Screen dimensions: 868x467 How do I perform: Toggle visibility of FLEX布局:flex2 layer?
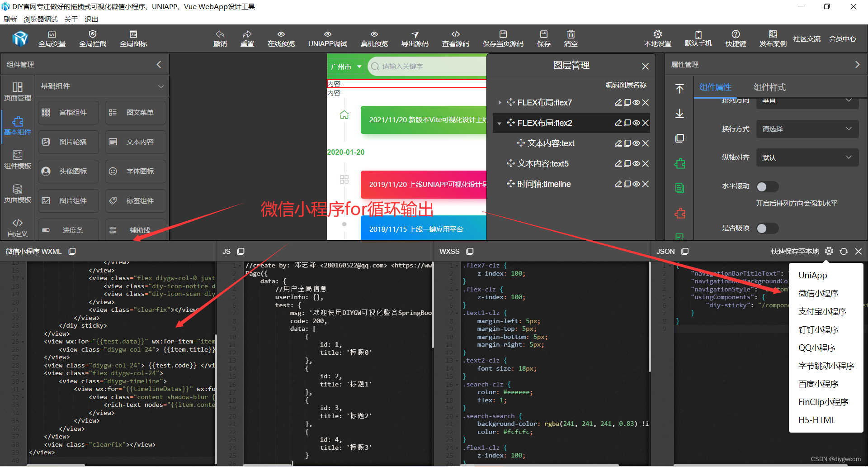(636, 123)
